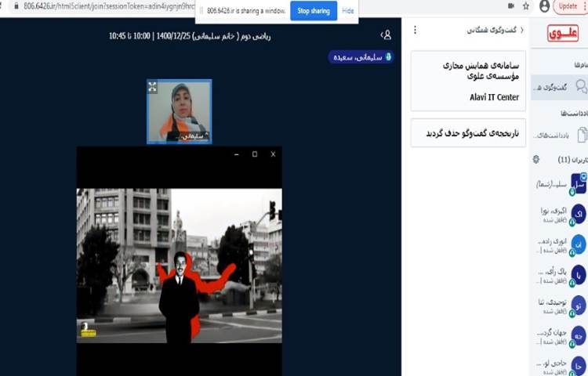Viewport: 588px width, 376px height.
Task: Toggle the user list panel icon
Action: click(x=386, y=35)
